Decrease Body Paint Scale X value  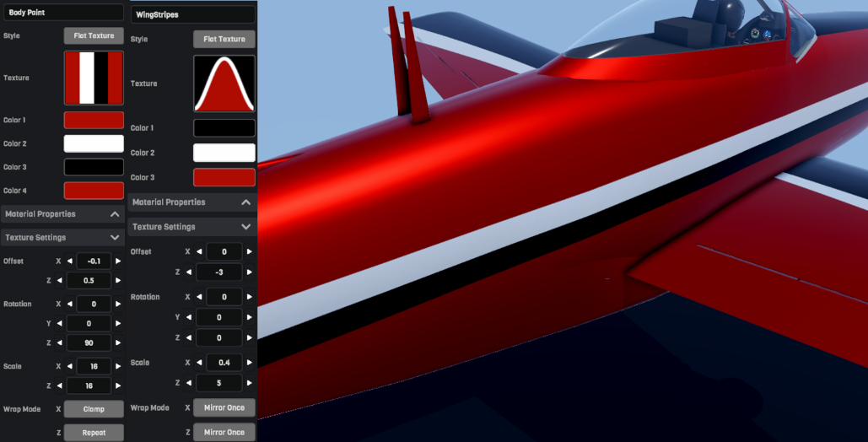point(70,366)
